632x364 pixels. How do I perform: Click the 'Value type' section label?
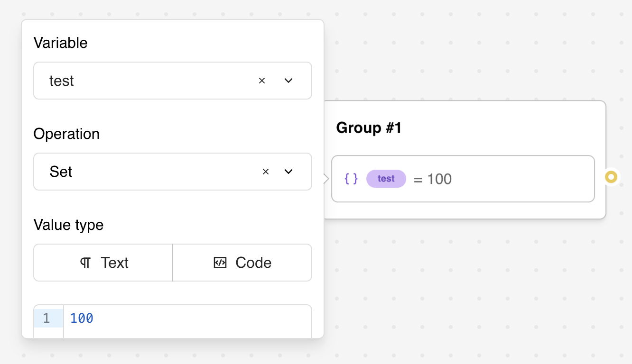tap(68, 225)
